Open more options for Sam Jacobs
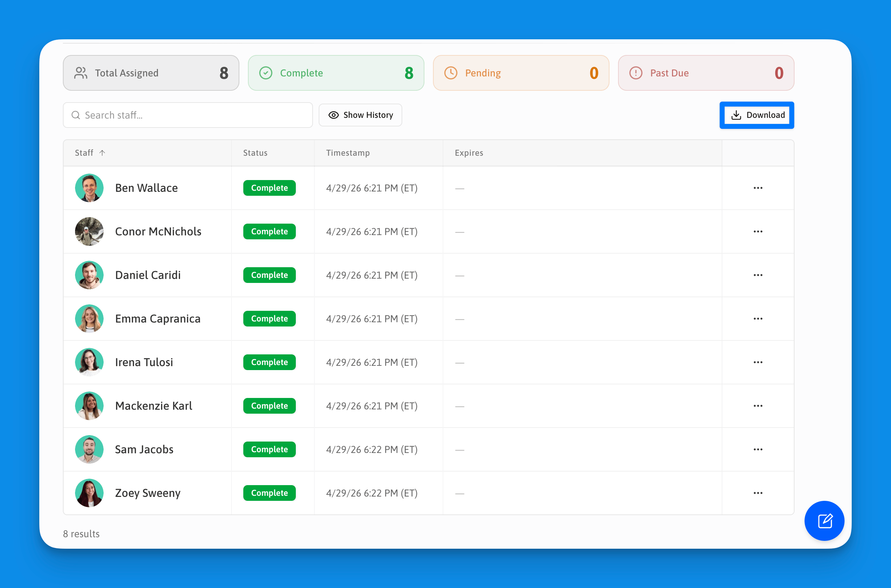 pyautogui.click(x=757, y=449)
